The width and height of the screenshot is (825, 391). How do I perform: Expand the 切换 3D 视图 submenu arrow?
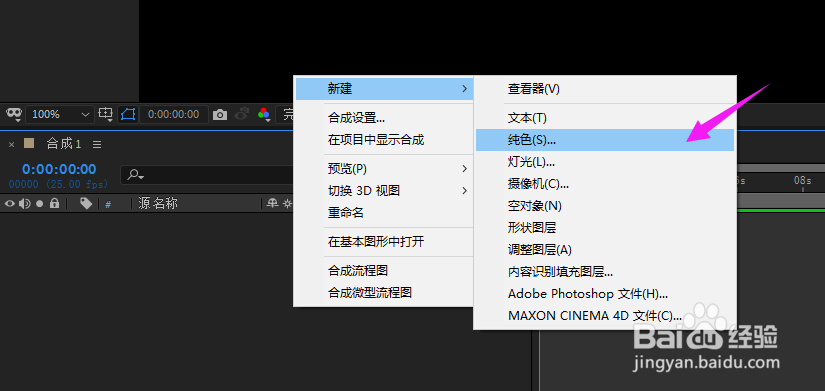click(x=464, y=191)
